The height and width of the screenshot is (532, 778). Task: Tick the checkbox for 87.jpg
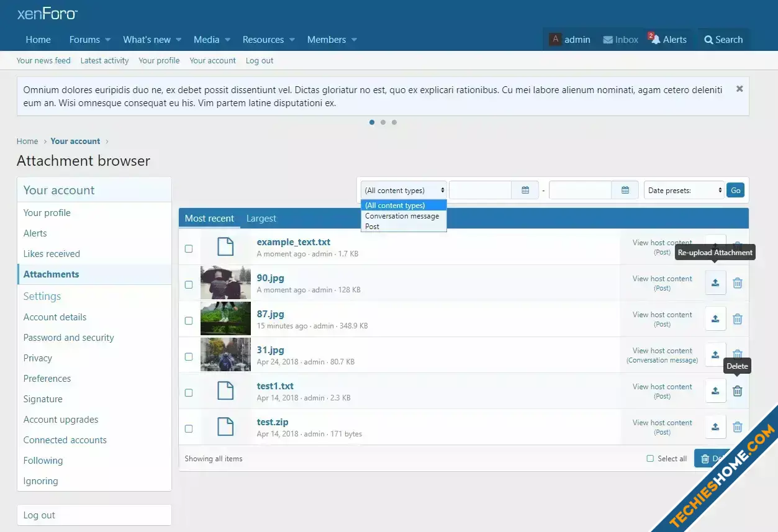tap(189, 320)
